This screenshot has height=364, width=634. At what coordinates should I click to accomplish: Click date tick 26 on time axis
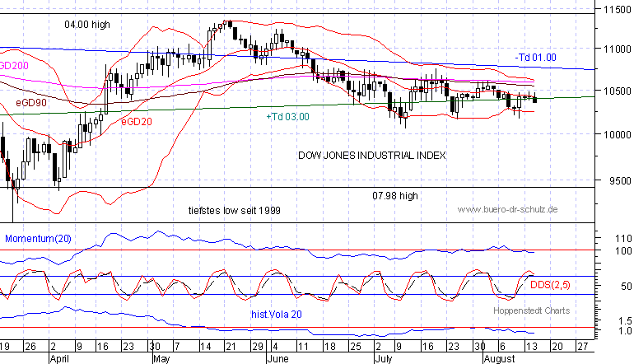(30, 347)
